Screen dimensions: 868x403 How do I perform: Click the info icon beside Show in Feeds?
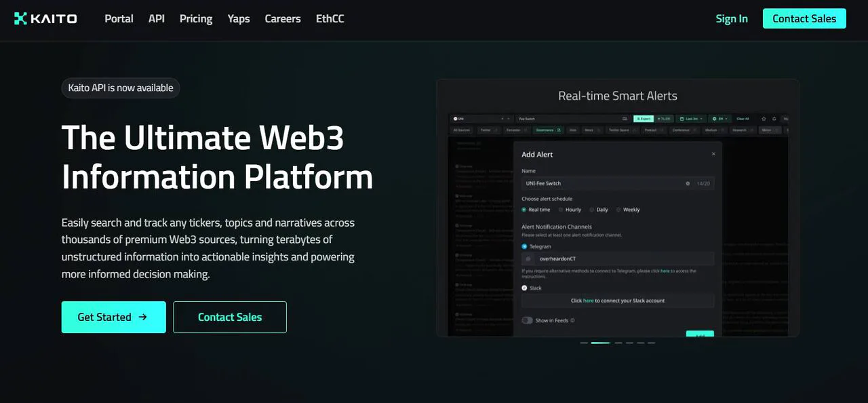[x=573, y=320]
